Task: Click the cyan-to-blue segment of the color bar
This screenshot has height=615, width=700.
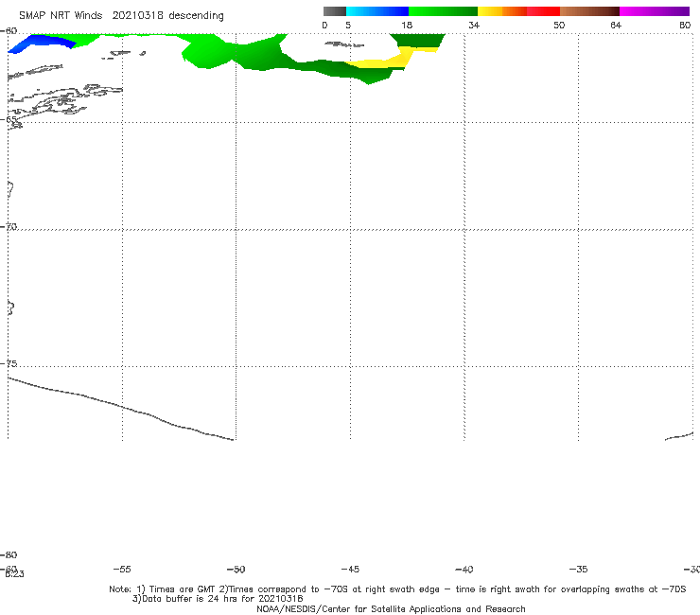Action: 377,11
